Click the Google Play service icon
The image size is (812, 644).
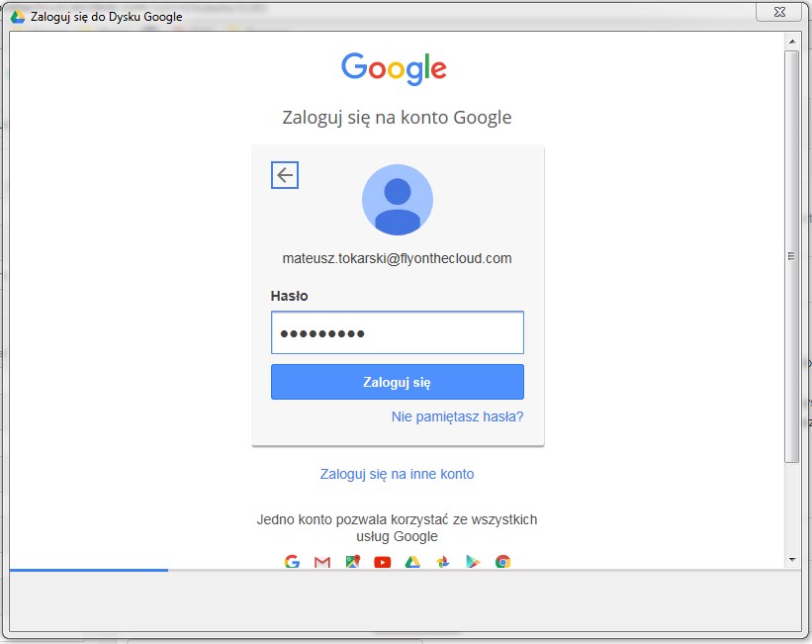click(x=473, y=562)
